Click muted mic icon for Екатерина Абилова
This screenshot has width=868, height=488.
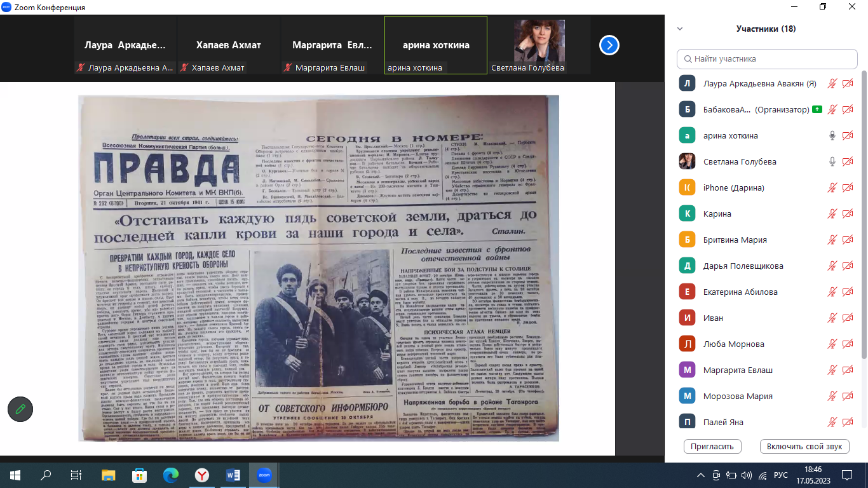832,292
